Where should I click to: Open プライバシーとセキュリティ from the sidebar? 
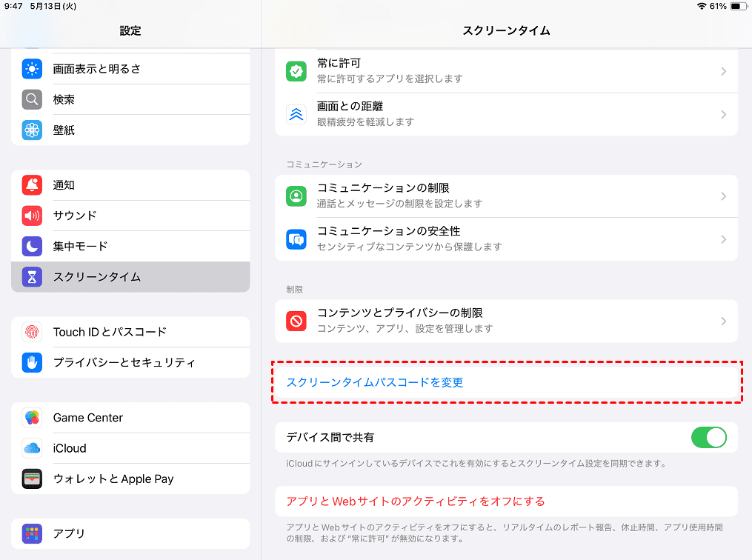pos(113,362)
